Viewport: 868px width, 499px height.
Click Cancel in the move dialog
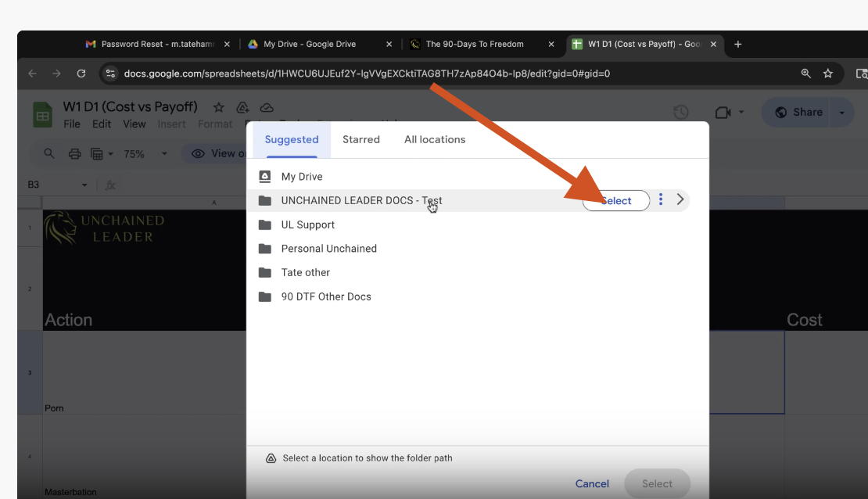click(x=592, y=483)
